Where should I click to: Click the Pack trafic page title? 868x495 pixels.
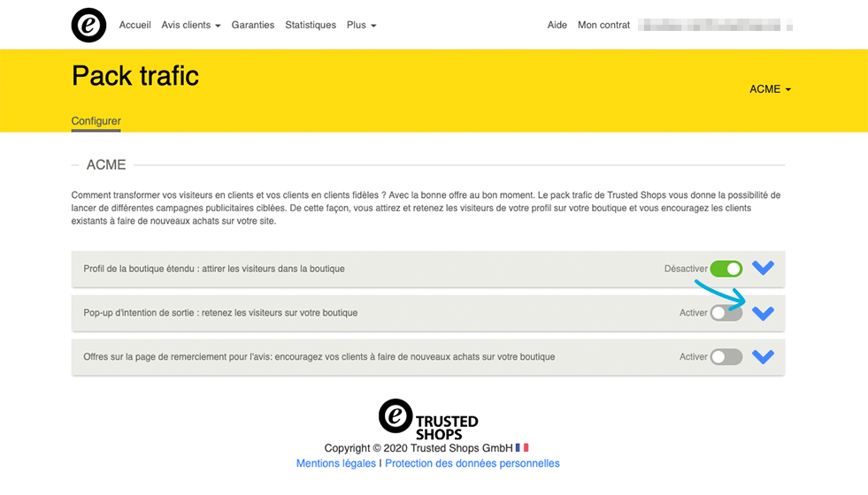click(135, 76)
